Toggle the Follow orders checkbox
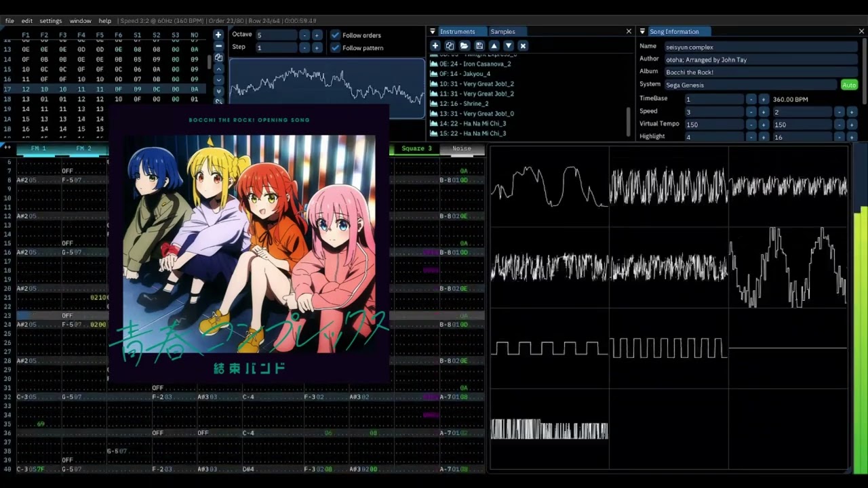Screen dimensions: 868x488 coord(335,35)
